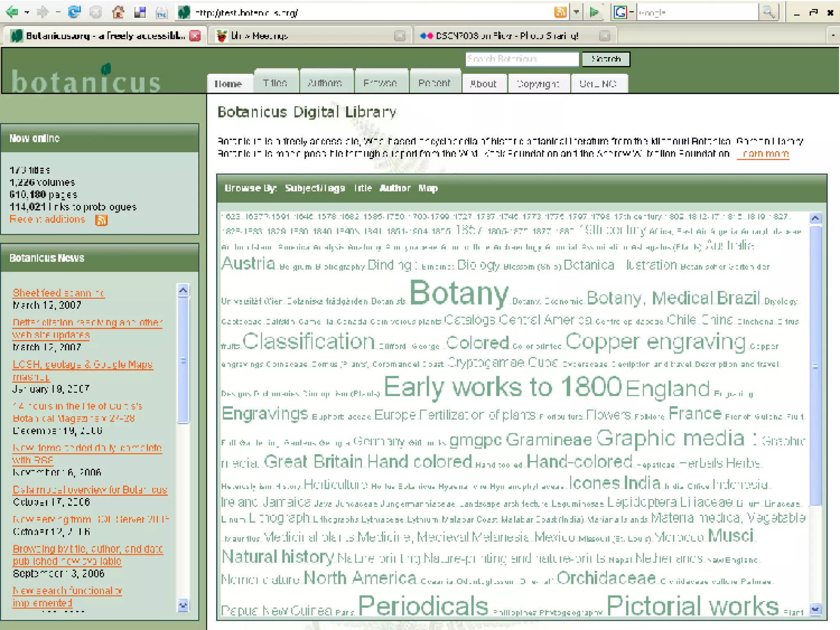The image size is (840, 630).
Task: Open Data model overview for Botanicus link
Action: (x=90, y=490)
